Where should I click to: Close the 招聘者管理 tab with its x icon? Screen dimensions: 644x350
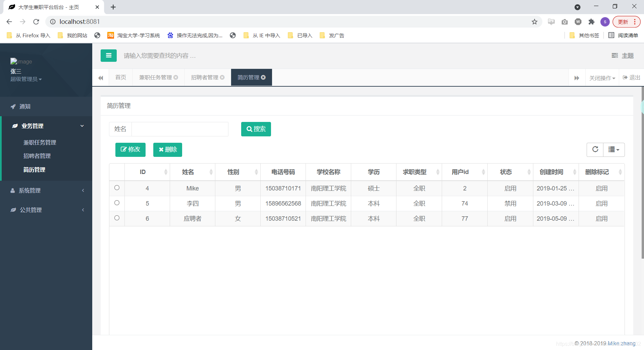[x=222, y=77]
